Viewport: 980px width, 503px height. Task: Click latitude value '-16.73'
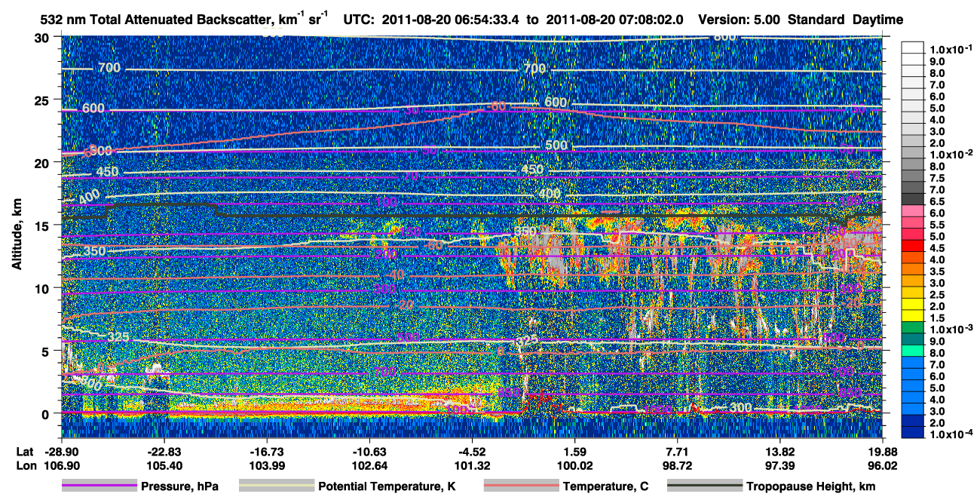[267, 451]
